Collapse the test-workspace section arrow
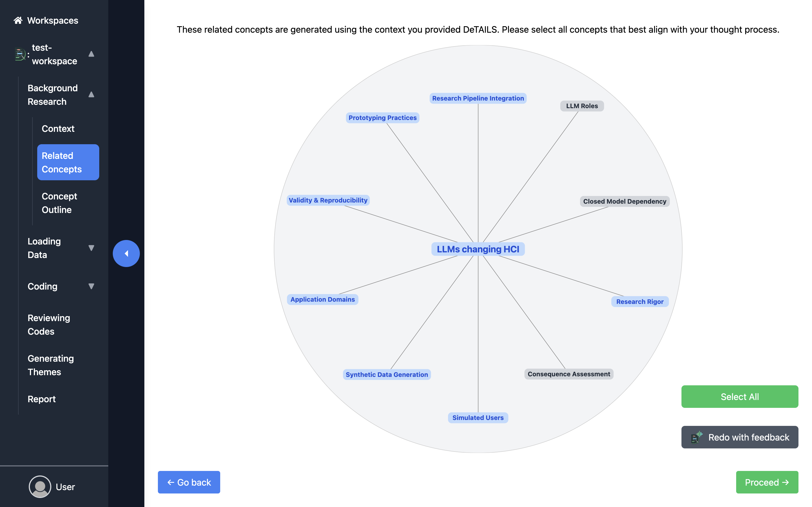The width and height of the screenshot is (812, 507). click(91, 54)
